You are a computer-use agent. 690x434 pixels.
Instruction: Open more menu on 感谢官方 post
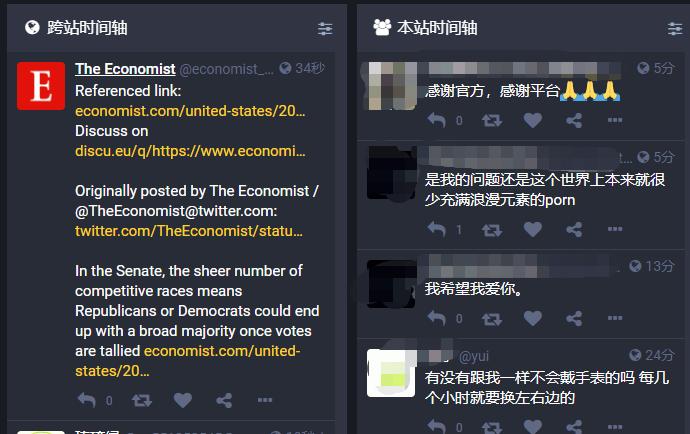pos(615,120)
